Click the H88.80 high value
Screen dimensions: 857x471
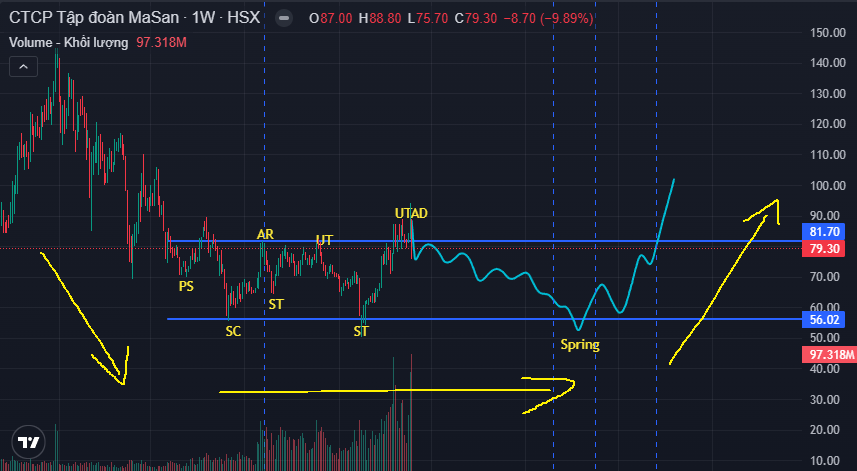pos(380,19)
